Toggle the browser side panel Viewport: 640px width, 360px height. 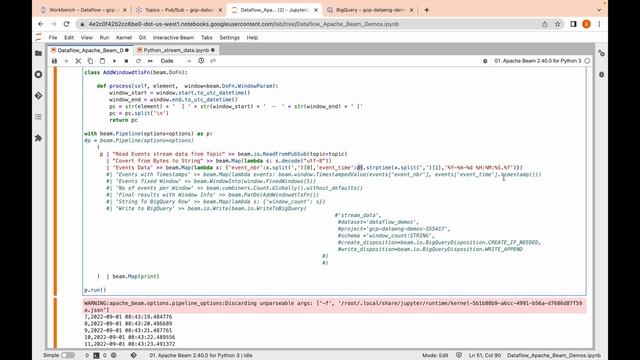pos(573,24)
